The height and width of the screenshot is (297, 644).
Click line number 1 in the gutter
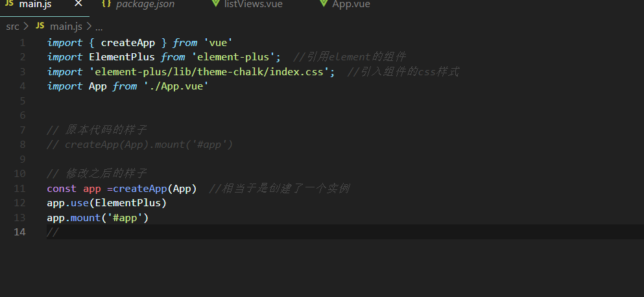[x=22, y=43]
